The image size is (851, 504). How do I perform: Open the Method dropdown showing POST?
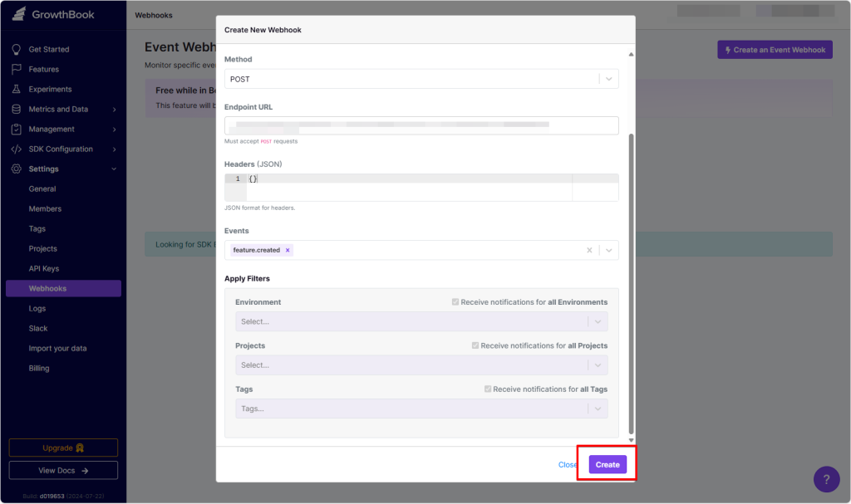[x=421, y=79]
